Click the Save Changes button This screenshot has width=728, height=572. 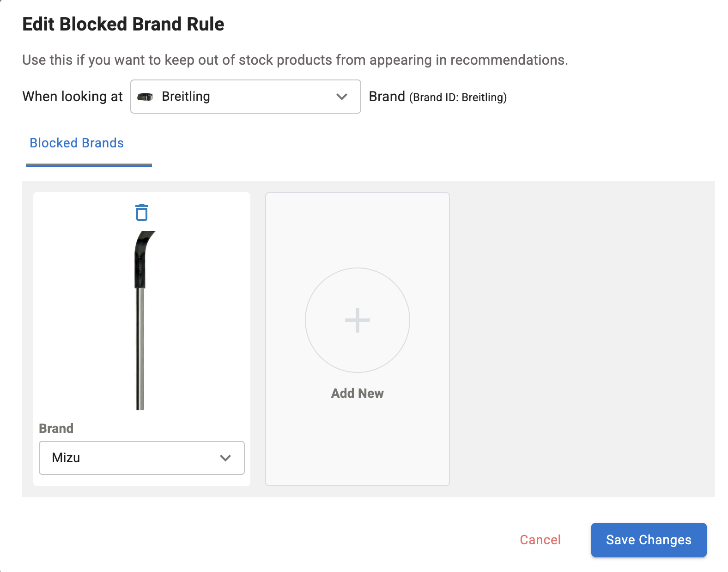649,540
